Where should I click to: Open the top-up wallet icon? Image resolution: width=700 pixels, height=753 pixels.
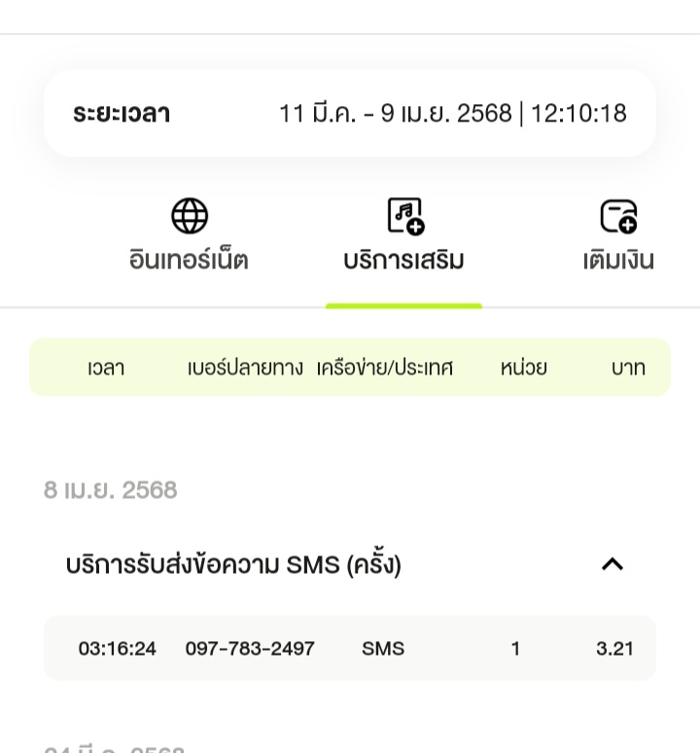[x=619, y=216]
